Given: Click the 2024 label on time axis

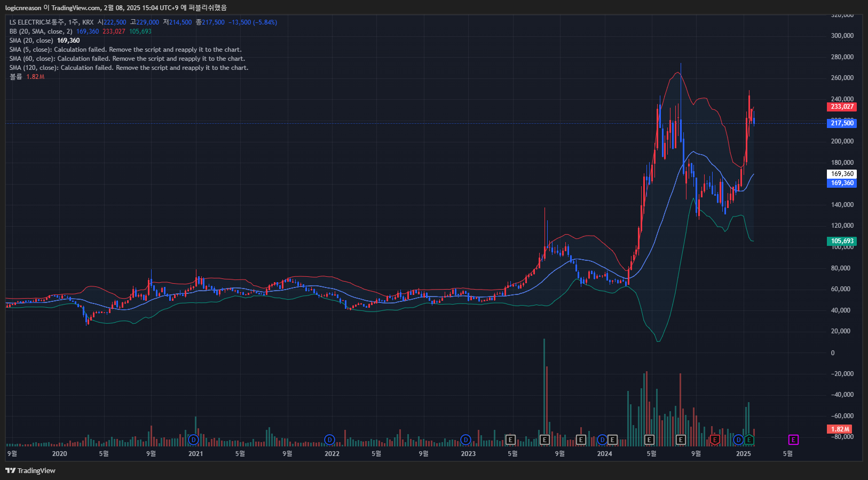Looking at the screenshot, I should (604, 454).
